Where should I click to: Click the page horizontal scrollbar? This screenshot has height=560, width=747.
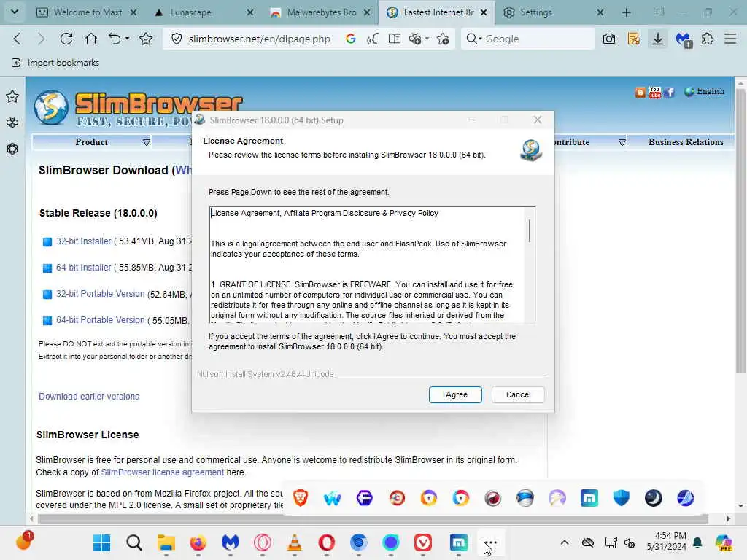[373, 518]
